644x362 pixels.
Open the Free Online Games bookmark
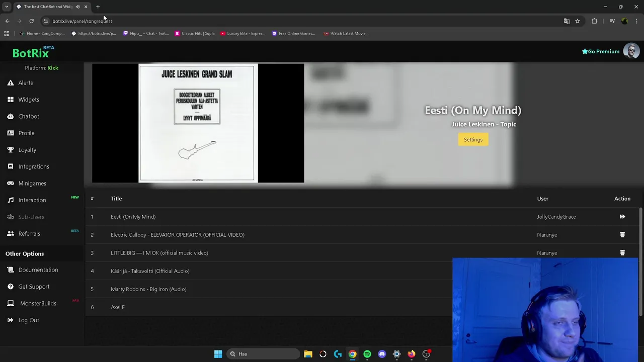click(x=294, y=34)
